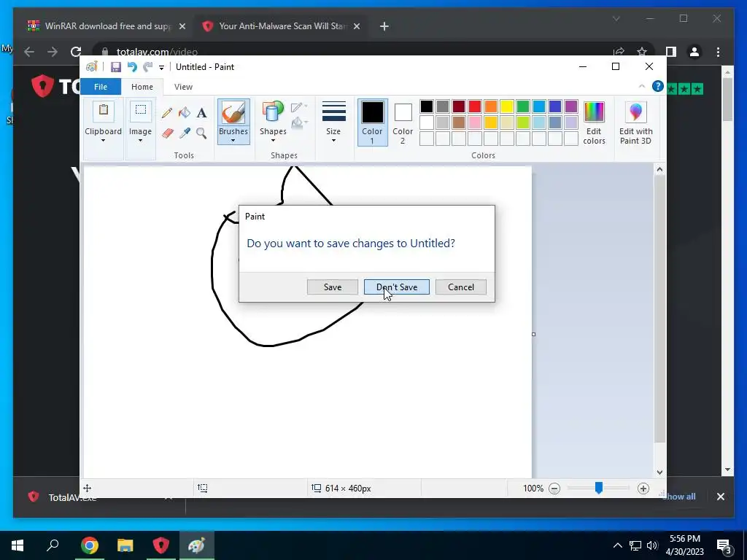Expand the Image dropdown arrow
This screenshot has height=560, width=747.
(140, 141)
